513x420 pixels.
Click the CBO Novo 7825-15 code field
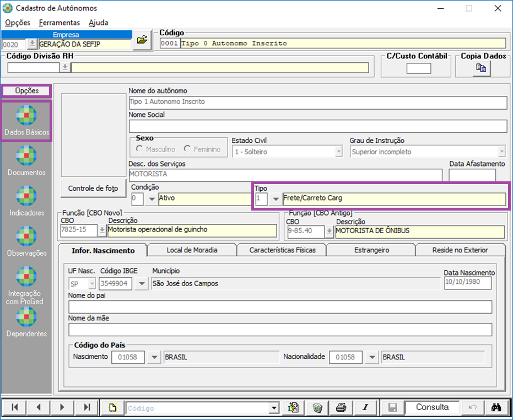[x=79, y=230]
